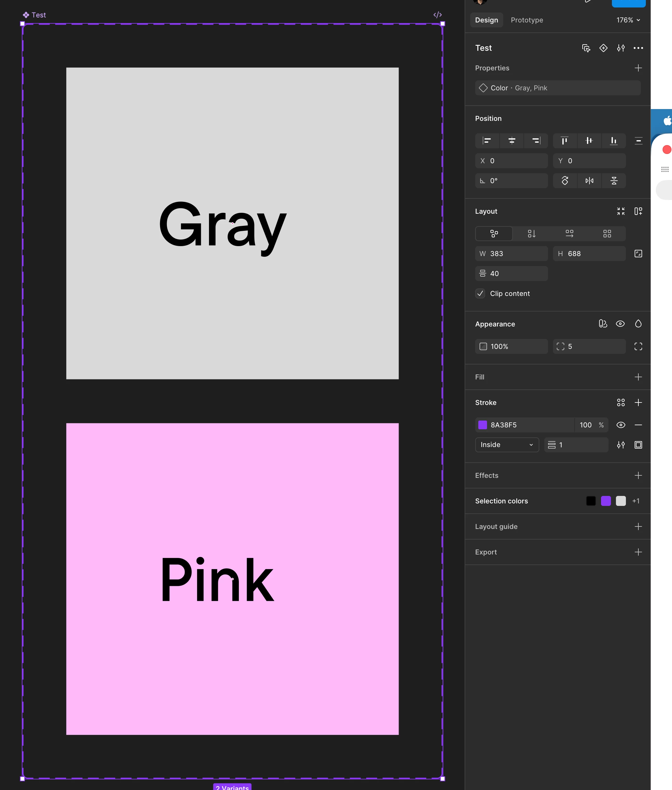The height and width of the screenshot is (790, 672).
Task: Open the stroke position Inside dropdown
Action: click(x=507, y=445)
